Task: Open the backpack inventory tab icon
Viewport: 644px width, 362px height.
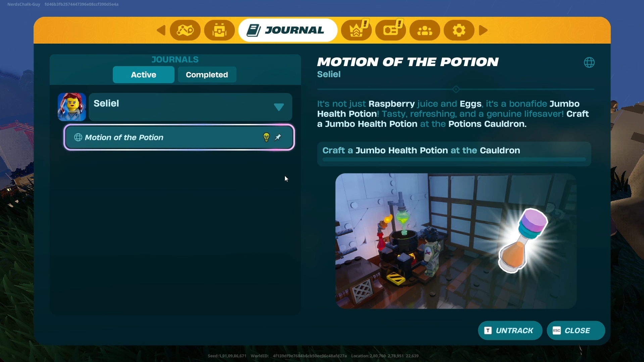Action: pos(219,31)
